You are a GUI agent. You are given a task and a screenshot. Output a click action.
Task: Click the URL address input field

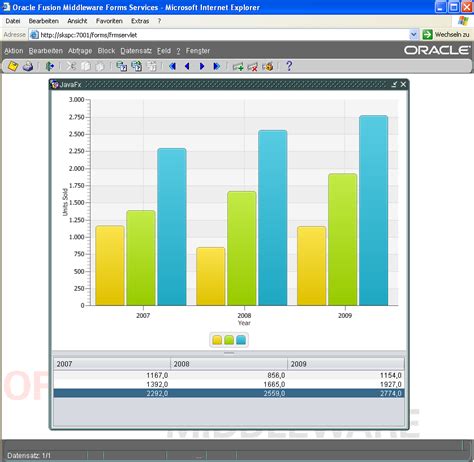[223, 35]
